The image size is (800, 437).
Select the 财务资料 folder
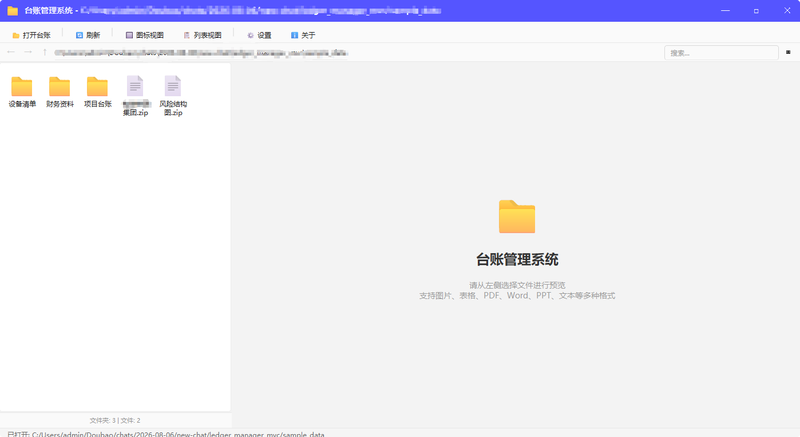click(60, 92)
